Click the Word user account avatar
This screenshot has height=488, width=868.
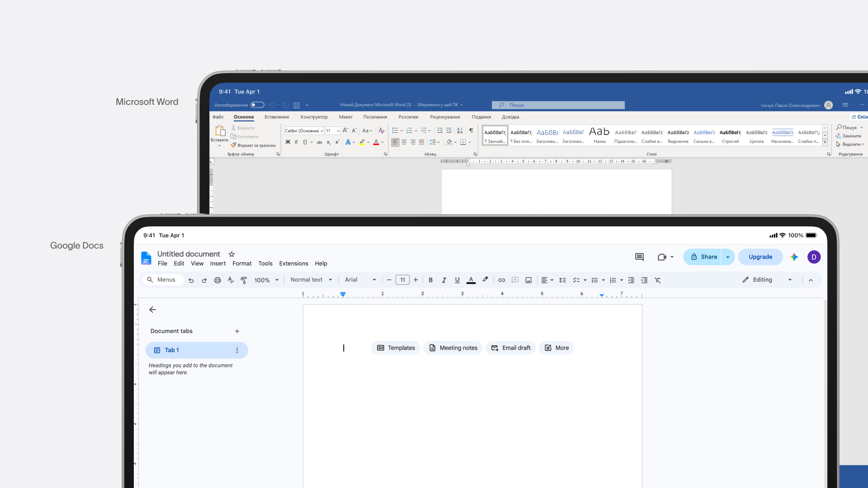tap(828, 105)
